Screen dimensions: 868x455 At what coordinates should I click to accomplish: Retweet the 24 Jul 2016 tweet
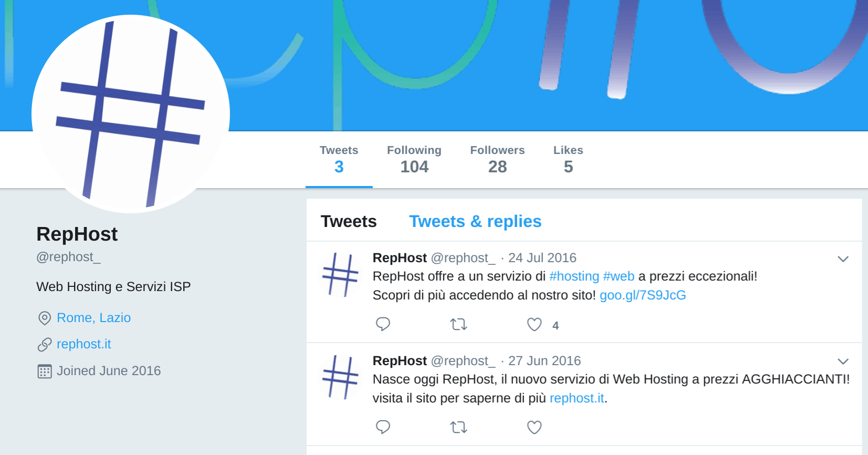coord(458,325)
